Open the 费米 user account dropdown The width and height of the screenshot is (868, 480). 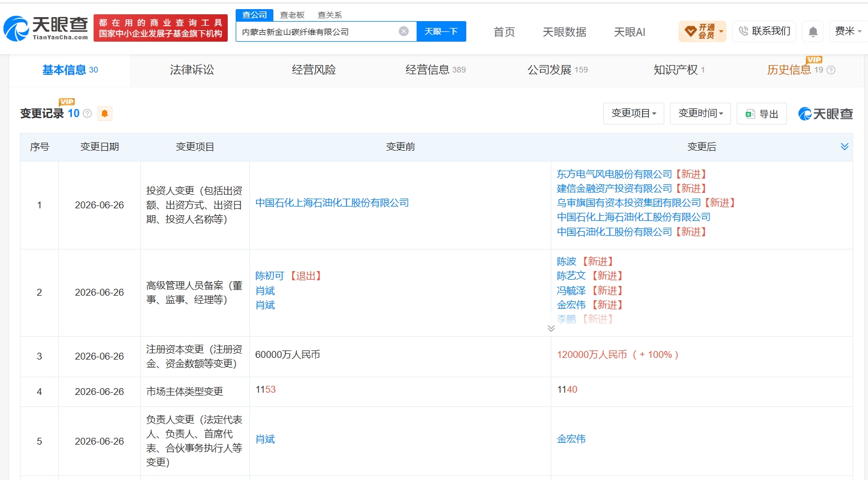click(847, 31)
